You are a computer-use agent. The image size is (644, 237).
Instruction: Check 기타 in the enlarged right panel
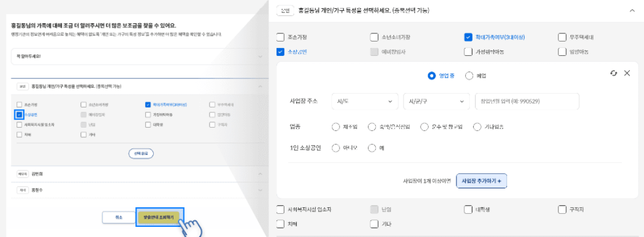pos(374,224)
